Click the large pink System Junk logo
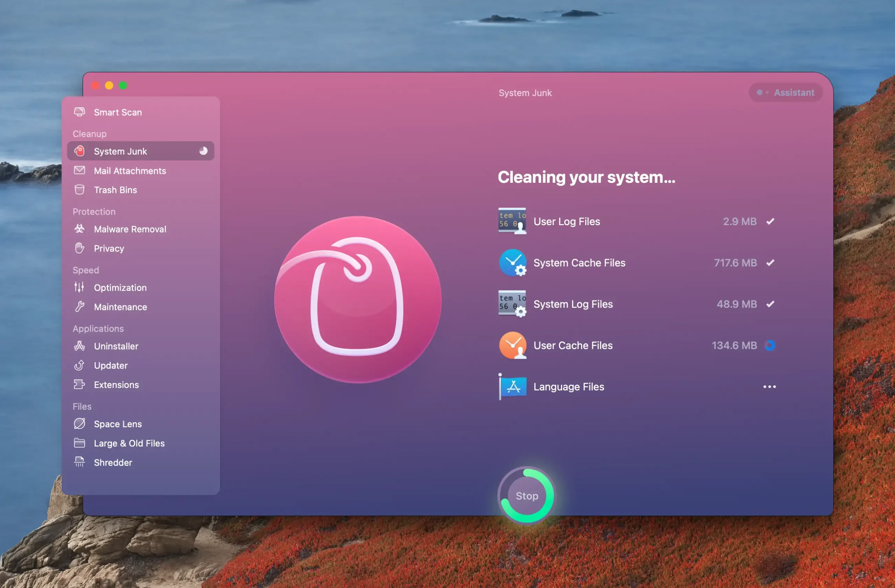The image size is (895, 588). [358, 300]
